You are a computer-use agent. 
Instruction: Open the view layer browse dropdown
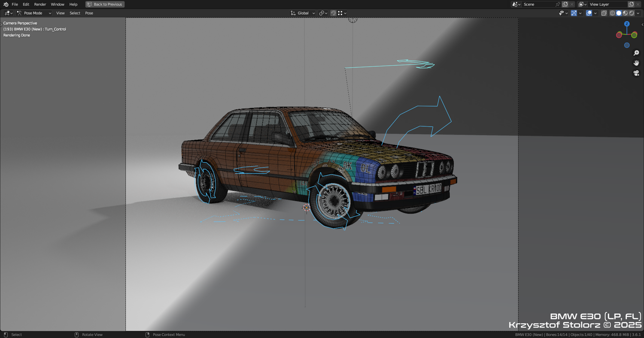pos(582,4)
